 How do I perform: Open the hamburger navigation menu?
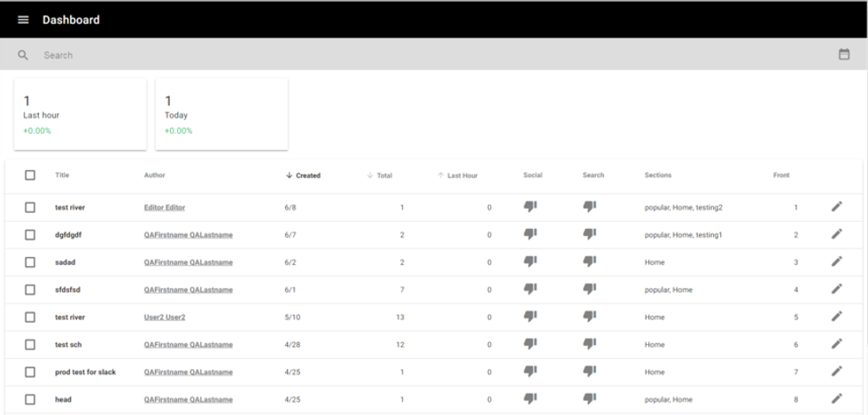point(23,20)
